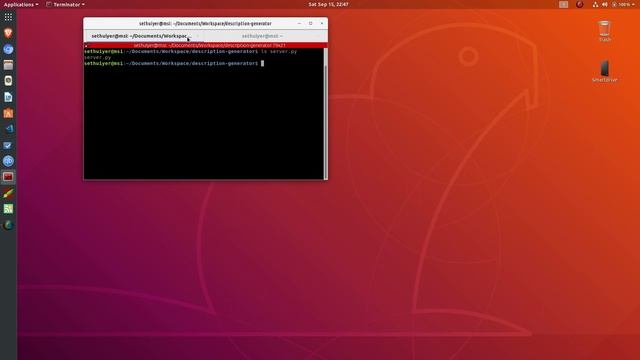Open the Terminator app menu

pos(66,4)
